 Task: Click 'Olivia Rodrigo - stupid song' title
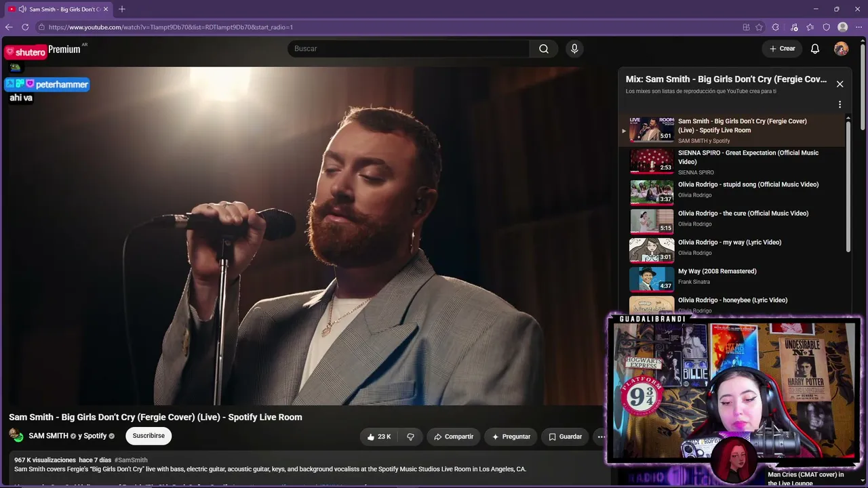tap(748, 184)
